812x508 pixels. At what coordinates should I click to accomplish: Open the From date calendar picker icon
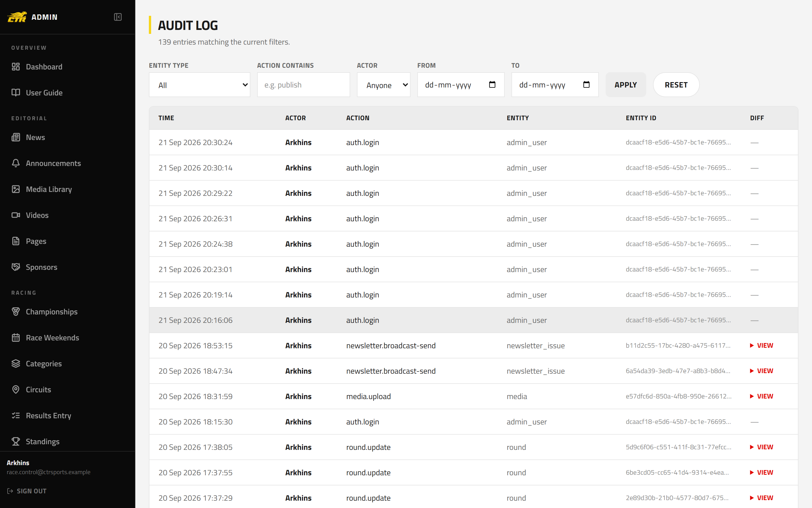tap(492, 85)
